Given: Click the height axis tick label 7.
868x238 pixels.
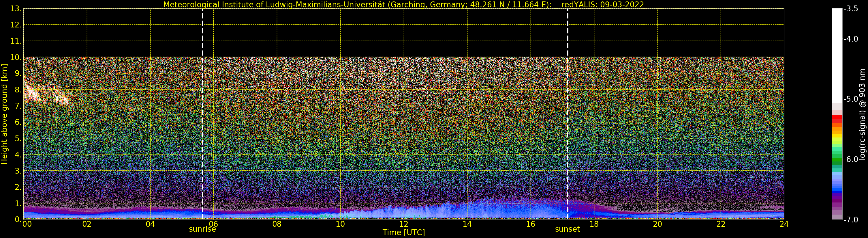Looking at the screenshot, I should point(18,106).
